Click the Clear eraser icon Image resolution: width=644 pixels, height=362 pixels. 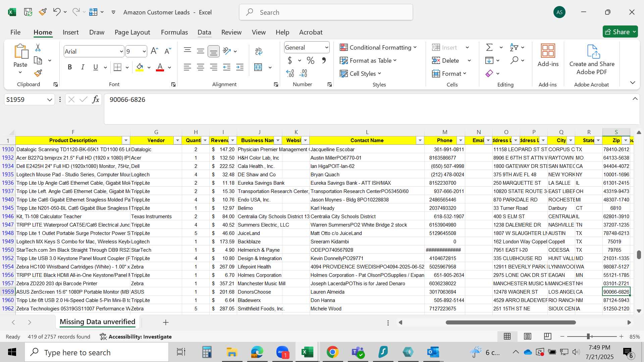point(489,73)
